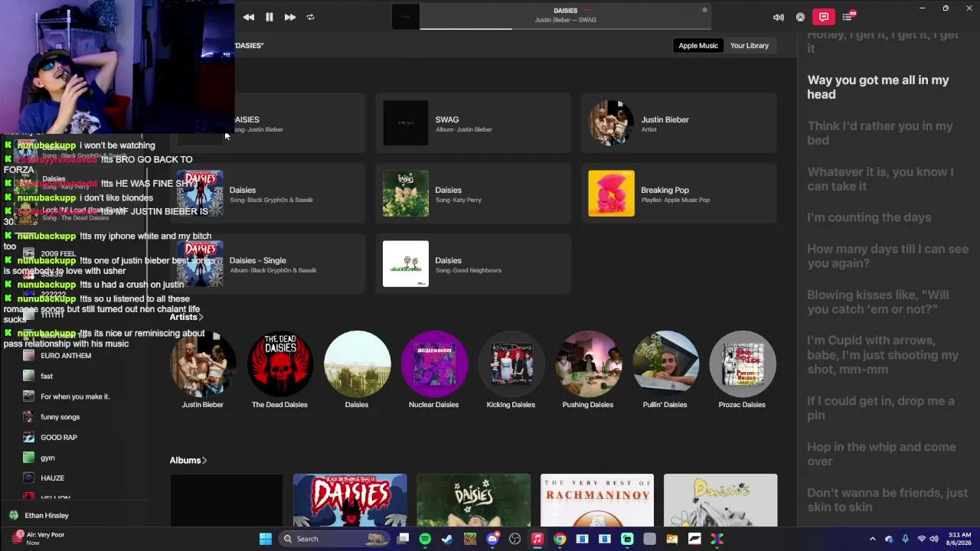
Task: Open the volume speaker control
Action: [x=779, y=17]
